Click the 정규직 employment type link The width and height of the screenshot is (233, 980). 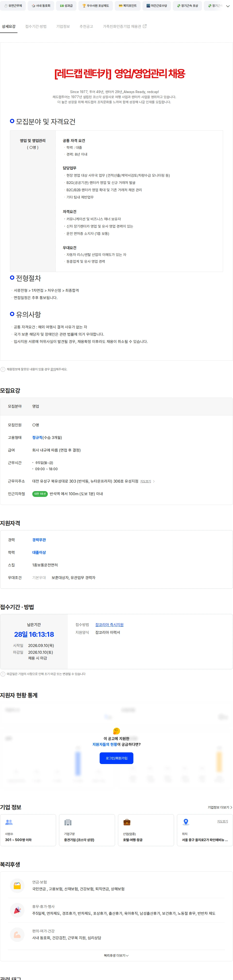click(37, 438)
